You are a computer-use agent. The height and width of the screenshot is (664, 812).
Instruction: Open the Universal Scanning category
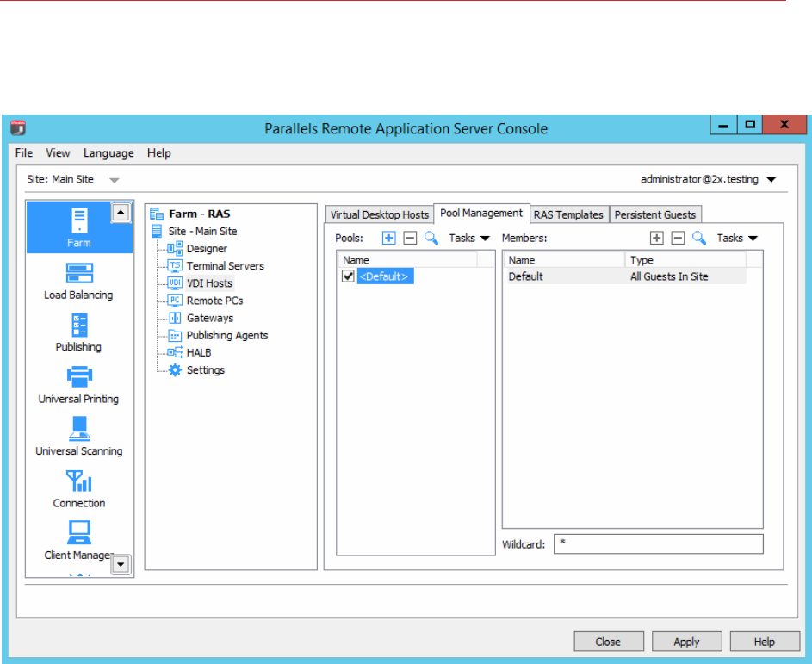[x=78, y=437]
